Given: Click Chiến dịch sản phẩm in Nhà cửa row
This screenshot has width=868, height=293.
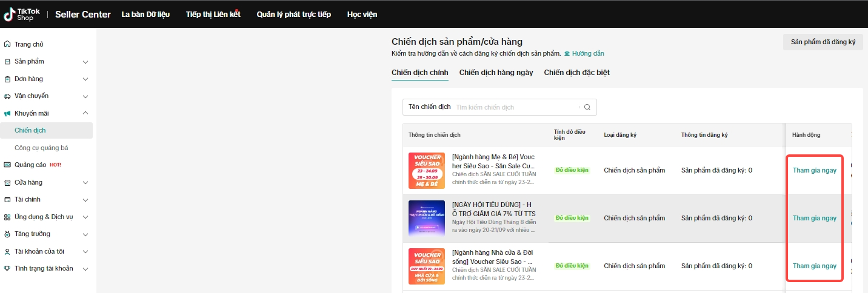Looking at the screenshot, I should 634,266.
